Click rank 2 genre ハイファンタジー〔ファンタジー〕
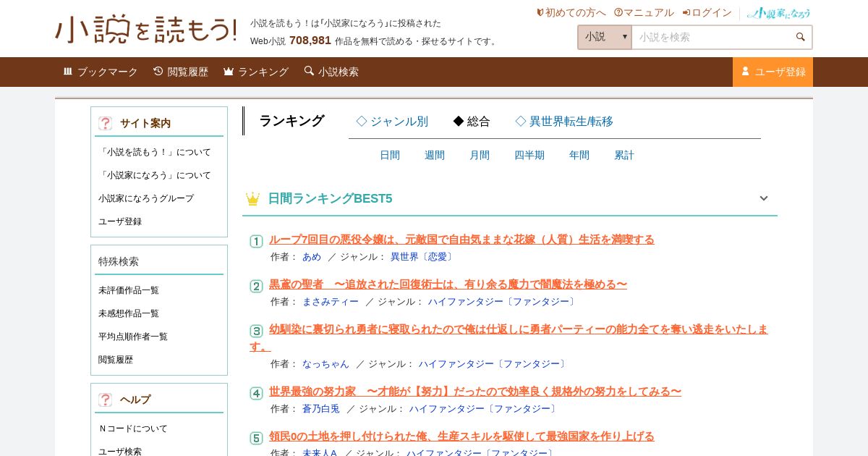Screen dimensions: 868x456 (503, 302)
